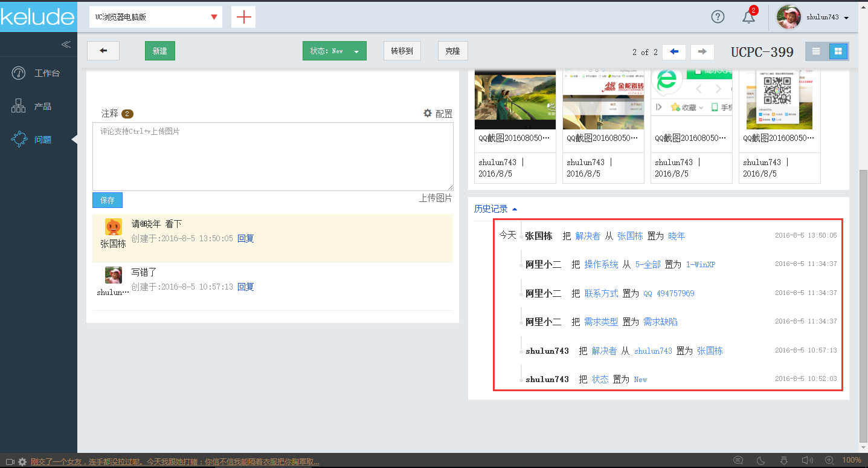Viewport: 868px width, 468px height.
Task: Click the 状态 link in the last history row
Action: pyautogui.click(x=600, y=380)
